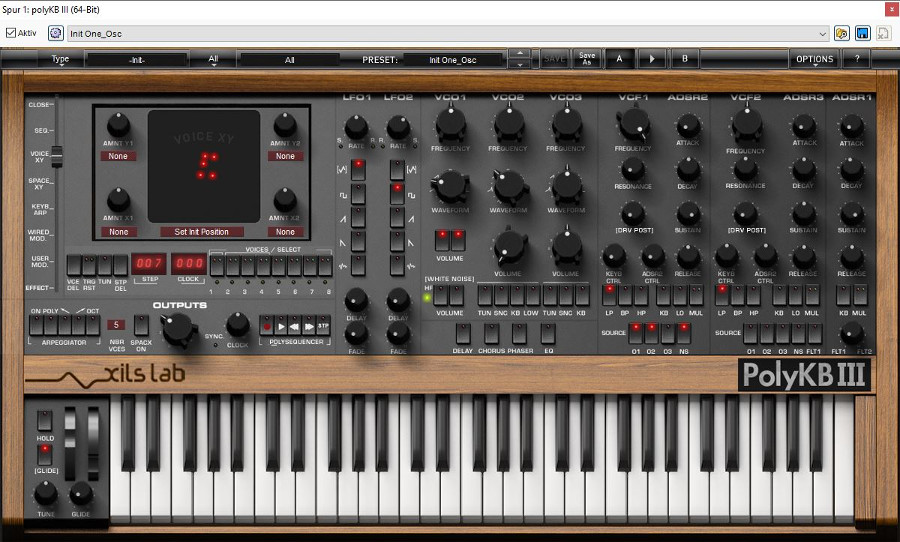Toggle the HOLD button
Image resolution: width=900 pixels, height=542 pixels.
[45, 420]
